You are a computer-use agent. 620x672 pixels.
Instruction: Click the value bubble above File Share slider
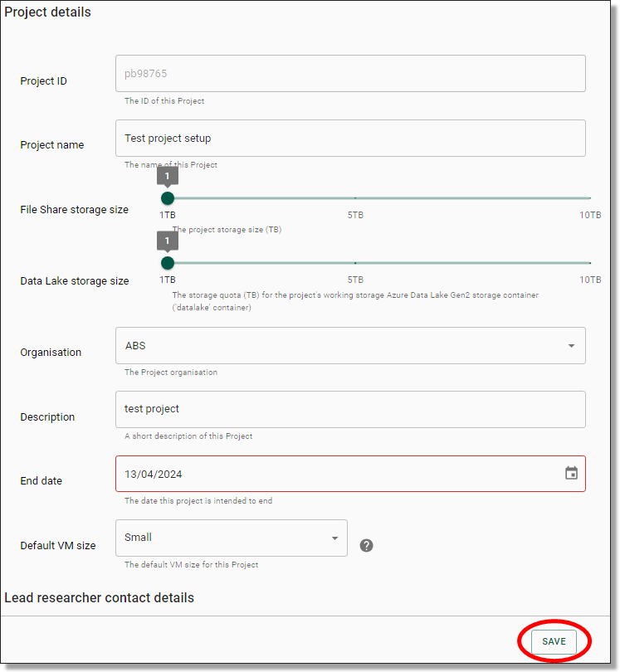168,176
